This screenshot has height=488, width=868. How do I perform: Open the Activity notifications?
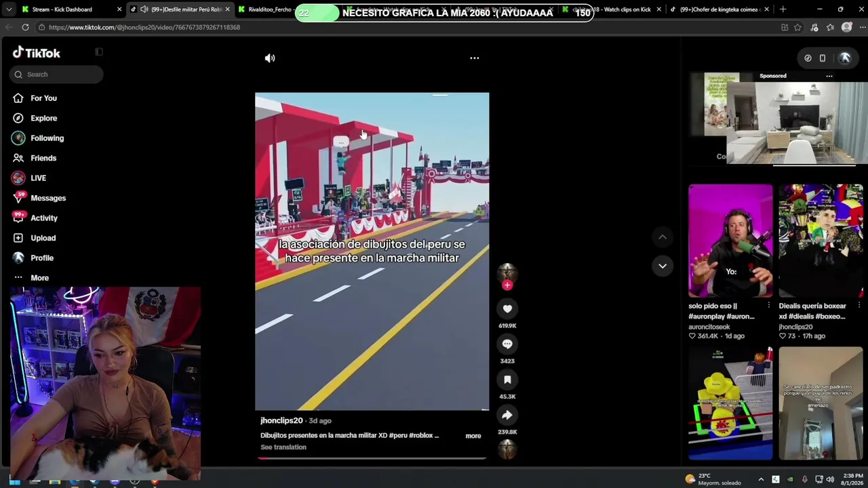coord(44,218)
